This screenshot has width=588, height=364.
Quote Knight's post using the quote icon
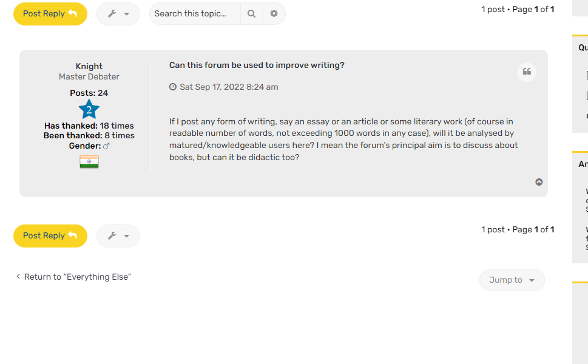[x=527, y=72]
